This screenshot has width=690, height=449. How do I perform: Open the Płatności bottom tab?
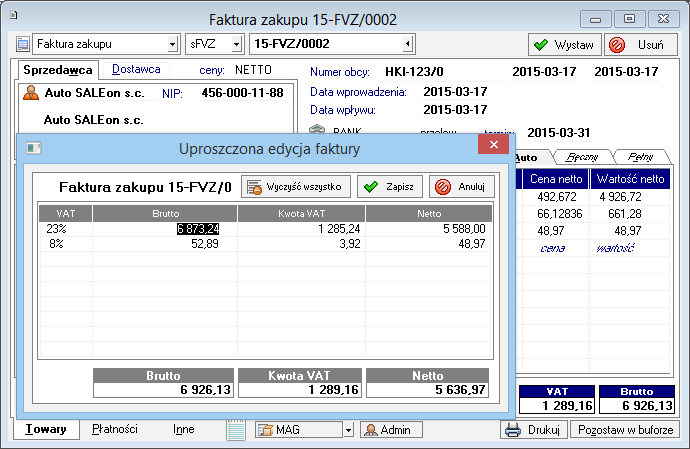click(x=115, y=429)
